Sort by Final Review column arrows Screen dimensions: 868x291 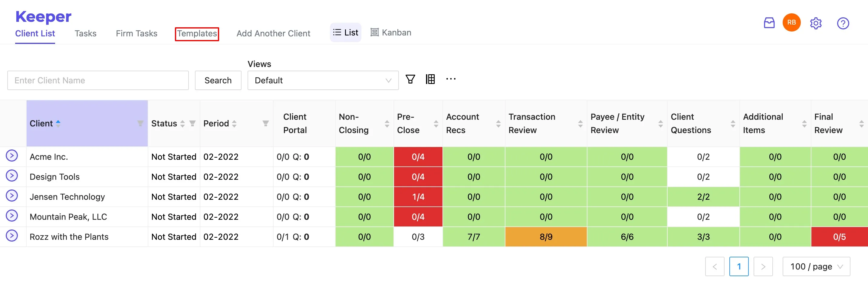(x=862, y=124)
